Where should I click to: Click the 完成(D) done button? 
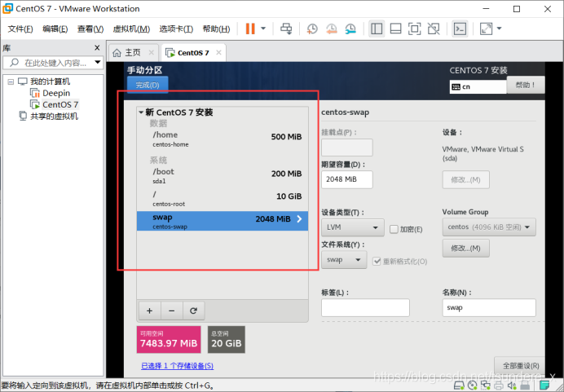(x=148, y=85)
